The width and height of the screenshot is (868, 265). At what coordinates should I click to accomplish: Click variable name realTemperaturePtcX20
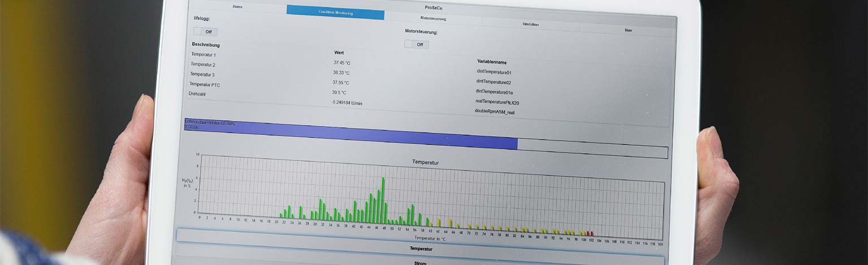click(x=497, y=102)
